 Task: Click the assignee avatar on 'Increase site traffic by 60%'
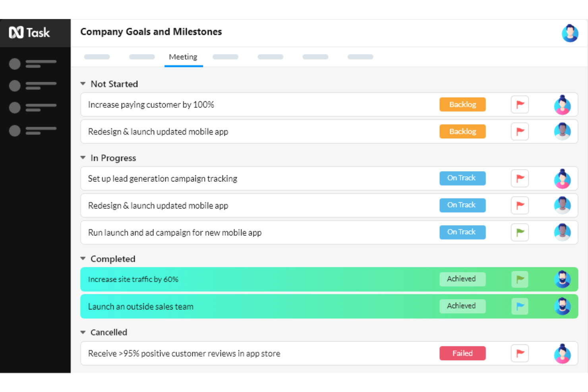pos(562,279)
